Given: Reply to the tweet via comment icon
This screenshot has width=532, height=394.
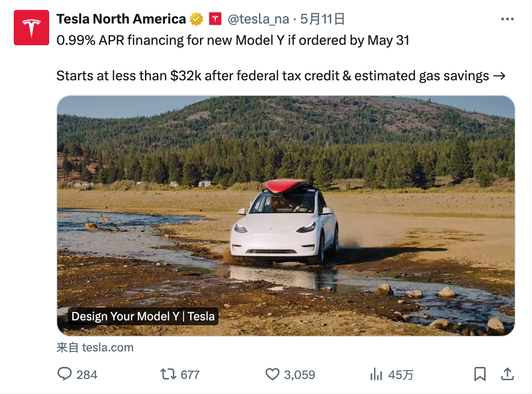Looking at the screenshot, I should coord(65,374).
